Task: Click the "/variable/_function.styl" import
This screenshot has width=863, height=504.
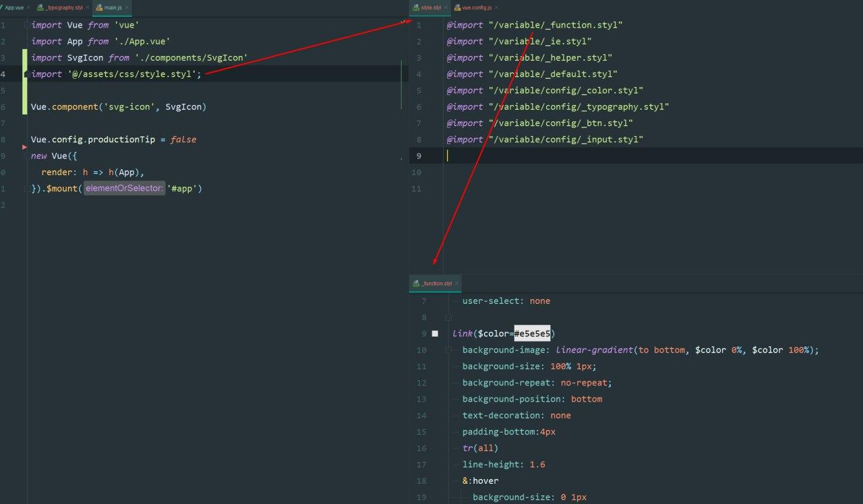Action: (x=556, y=25)
